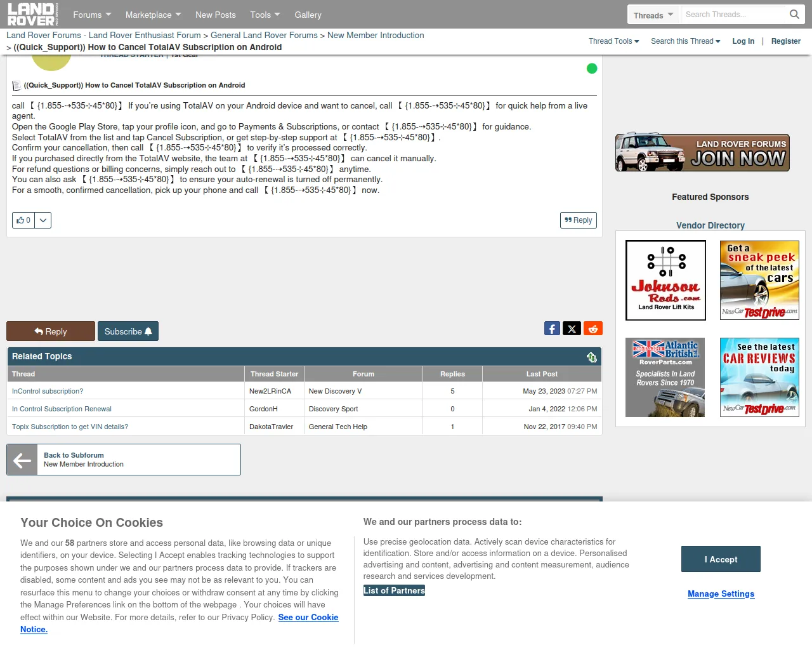Subscribe to this thread
812x650 pixels.
click(x=128, y=331)
